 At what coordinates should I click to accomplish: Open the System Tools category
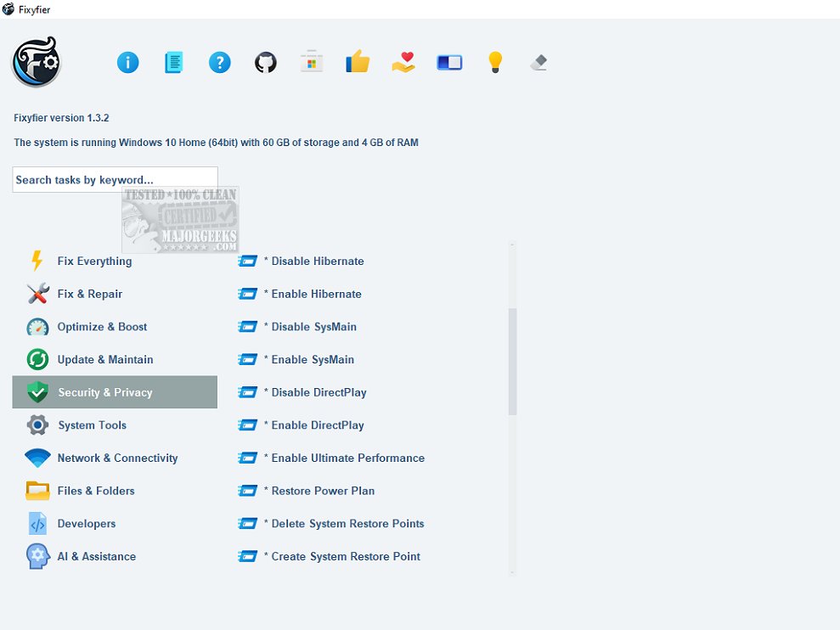click(x=92, y=425)
